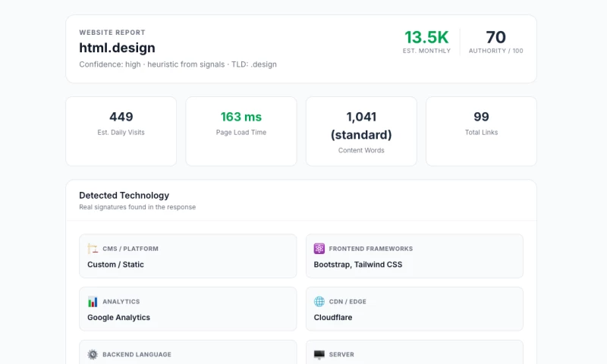
Task: Open the 163 ms Page Load Time card
Action: (241, 131)
